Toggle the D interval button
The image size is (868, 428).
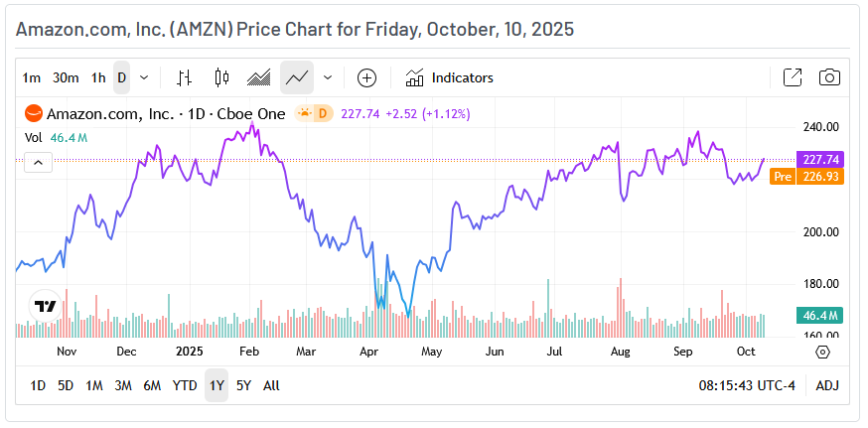[121, 77]
